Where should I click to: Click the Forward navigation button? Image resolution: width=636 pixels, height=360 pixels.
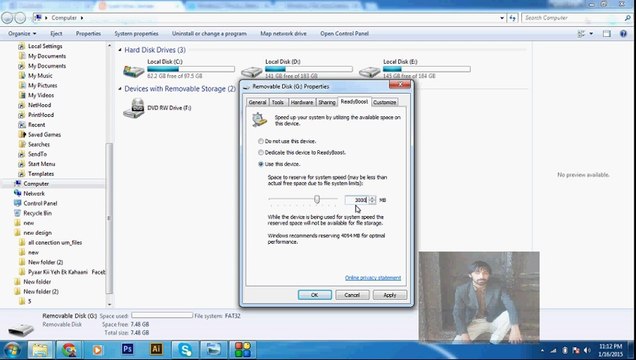(x=20, y=18)
